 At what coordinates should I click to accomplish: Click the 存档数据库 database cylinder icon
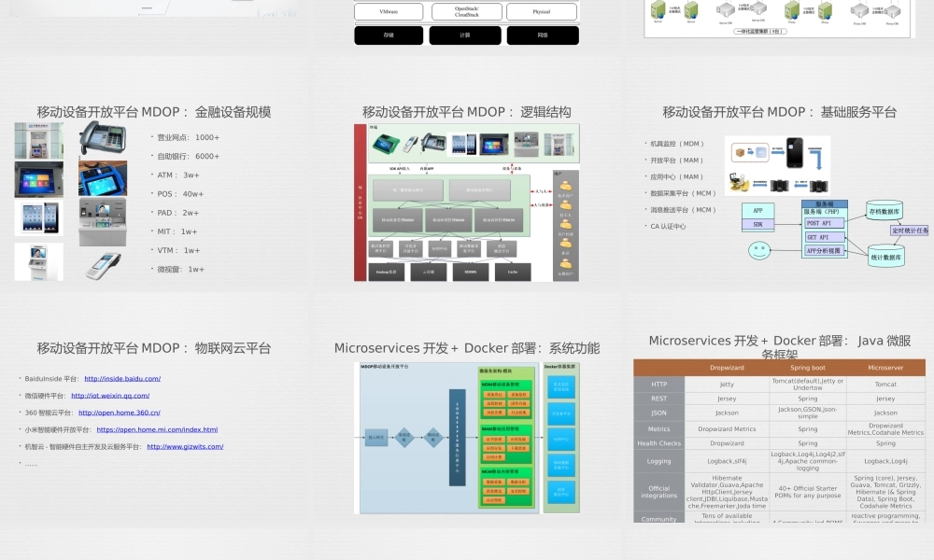coord(884,211)
